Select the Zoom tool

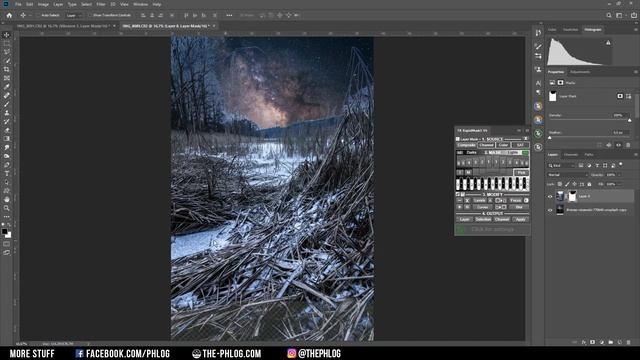point(7,208)
